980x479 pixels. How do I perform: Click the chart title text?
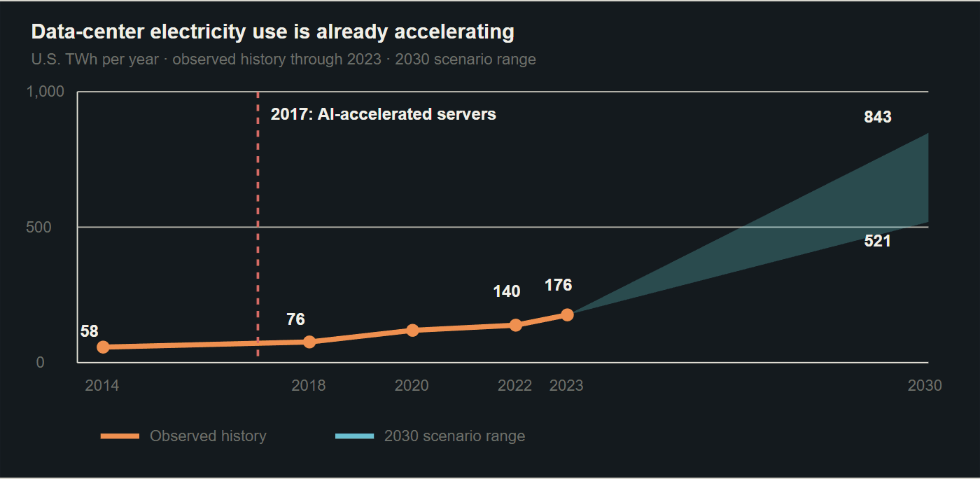[273, 32]
